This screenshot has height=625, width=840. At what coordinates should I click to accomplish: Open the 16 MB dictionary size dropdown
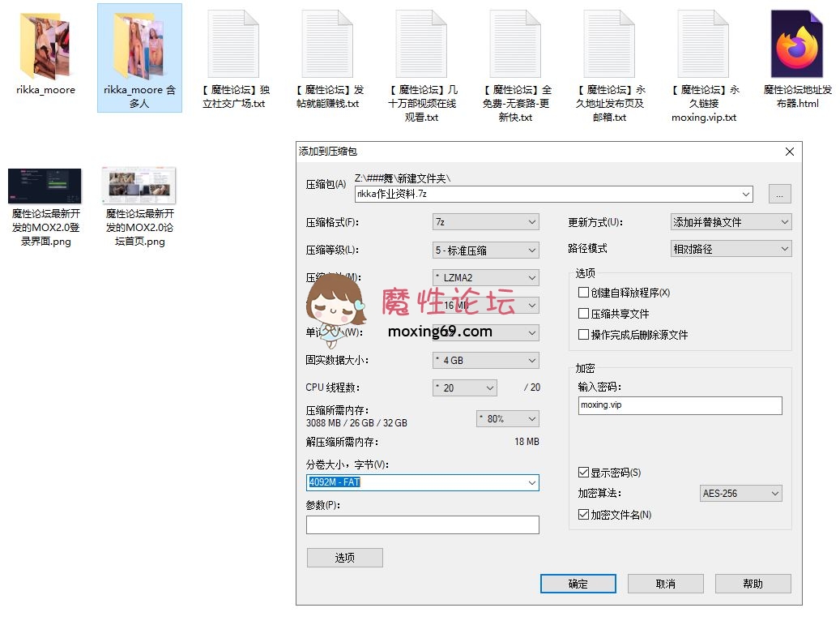point(485,305)
